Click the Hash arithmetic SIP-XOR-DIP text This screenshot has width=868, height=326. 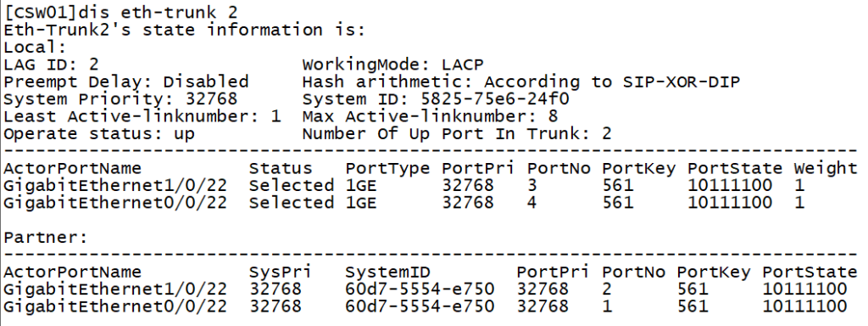click(521, 82)
